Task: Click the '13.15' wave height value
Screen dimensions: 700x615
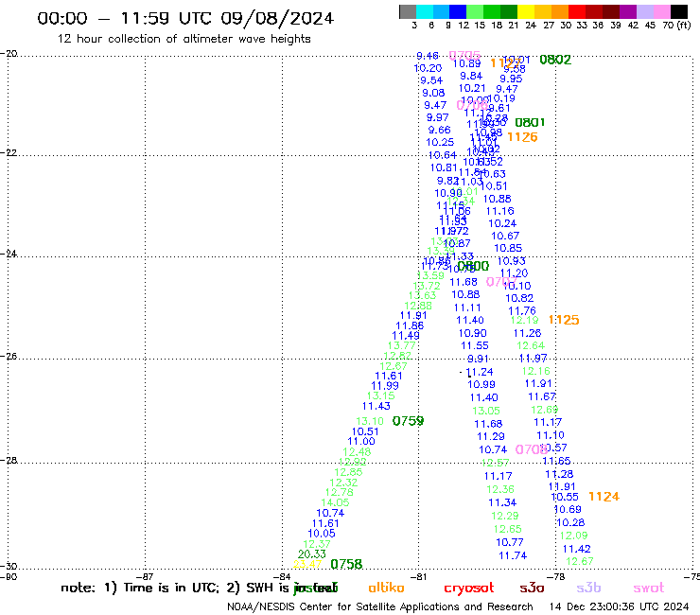Action: pyautogui.click(x=381, y=395)
